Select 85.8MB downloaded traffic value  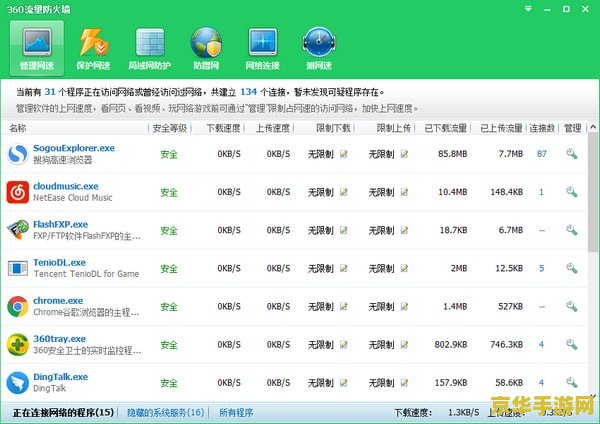452,154
